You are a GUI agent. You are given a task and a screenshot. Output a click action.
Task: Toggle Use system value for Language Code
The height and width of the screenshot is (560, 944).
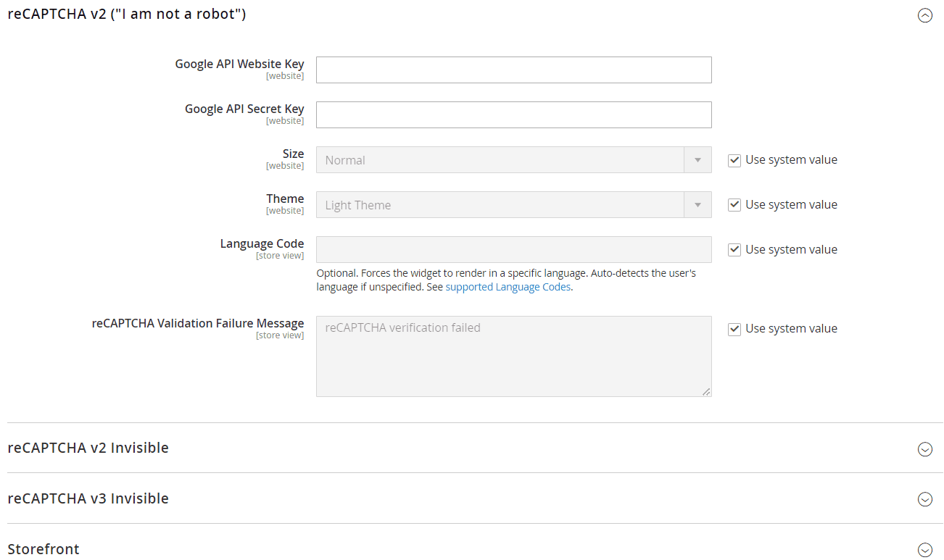(x=734, y=250)
